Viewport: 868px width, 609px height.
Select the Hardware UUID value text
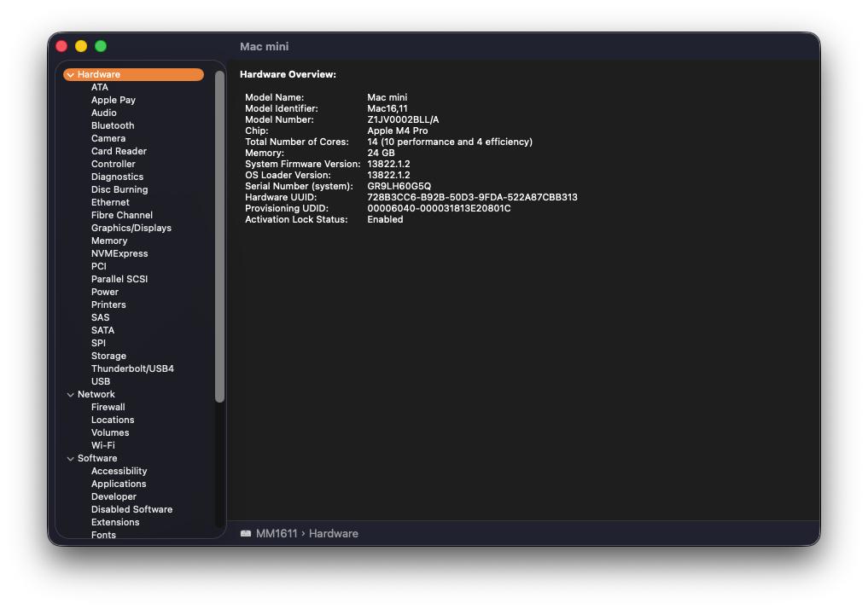(472, 197)
